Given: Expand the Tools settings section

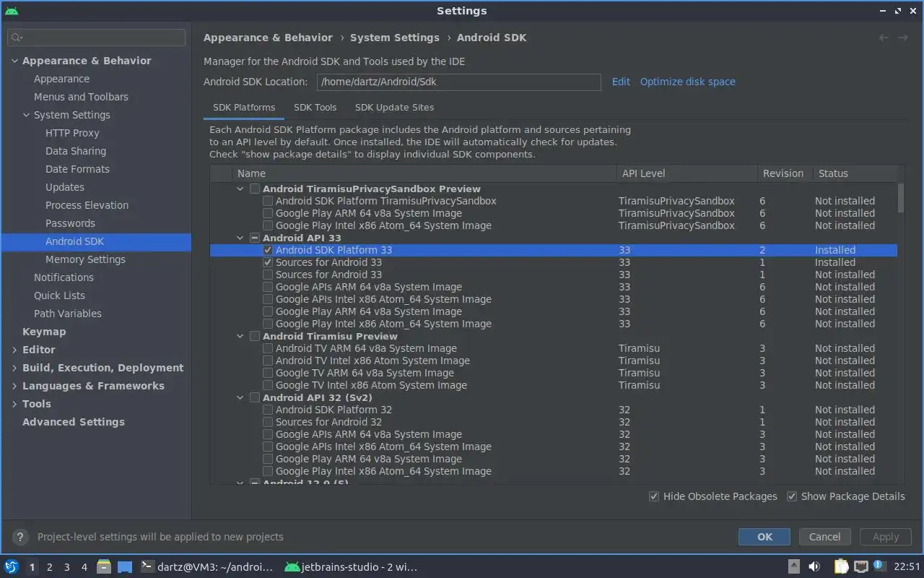Looking at the screenshot, I should [14, 404].
